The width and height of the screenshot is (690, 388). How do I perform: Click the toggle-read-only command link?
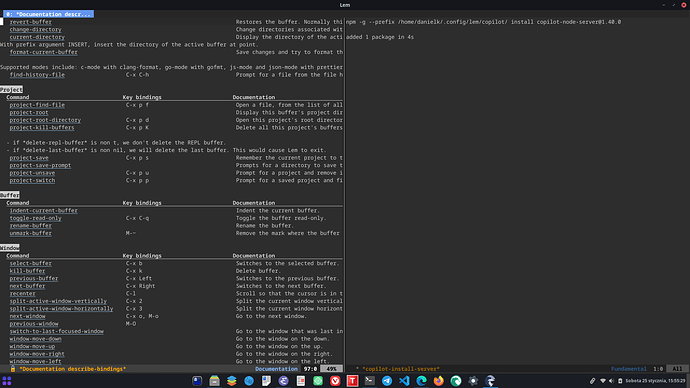(36, 218)
